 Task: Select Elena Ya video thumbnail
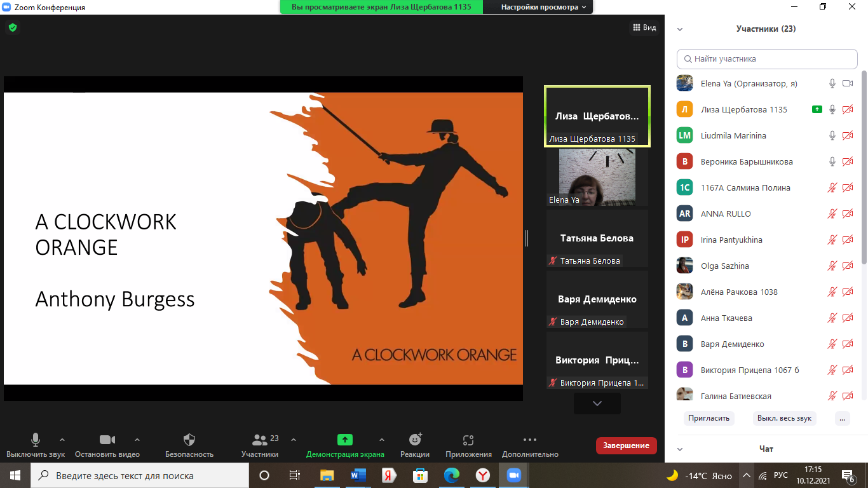coord(597,177)
